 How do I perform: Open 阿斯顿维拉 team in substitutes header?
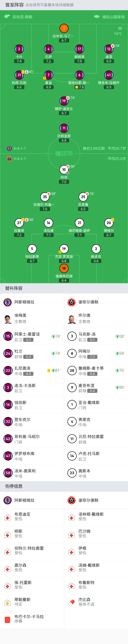(24, 302)
